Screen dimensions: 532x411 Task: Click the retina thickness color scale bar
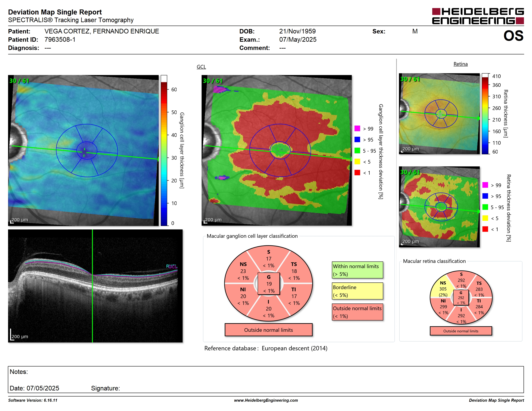[x=485, y=114]
